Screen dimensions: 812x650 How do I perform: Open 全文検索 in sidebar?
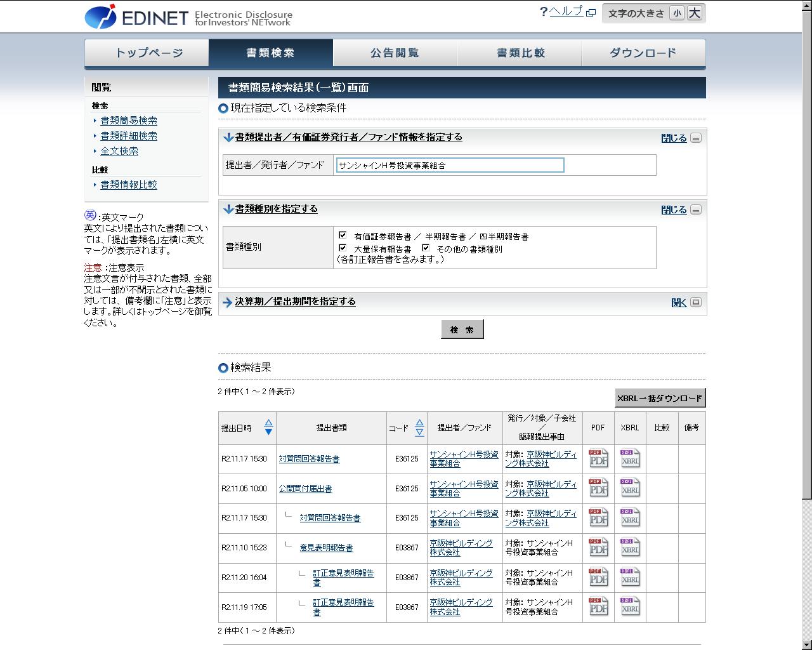pyautogui.click(x=119, y=151)
